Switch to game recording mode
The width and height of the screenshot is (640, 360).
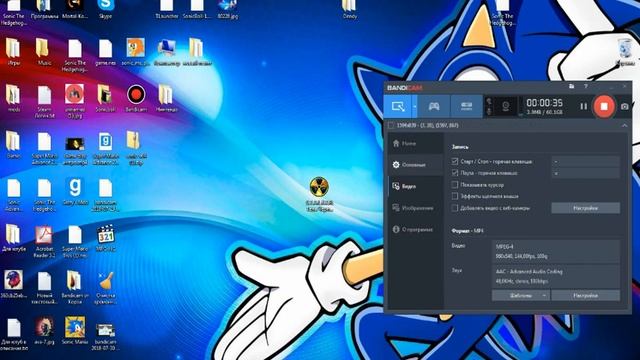(x=433, y=107)
